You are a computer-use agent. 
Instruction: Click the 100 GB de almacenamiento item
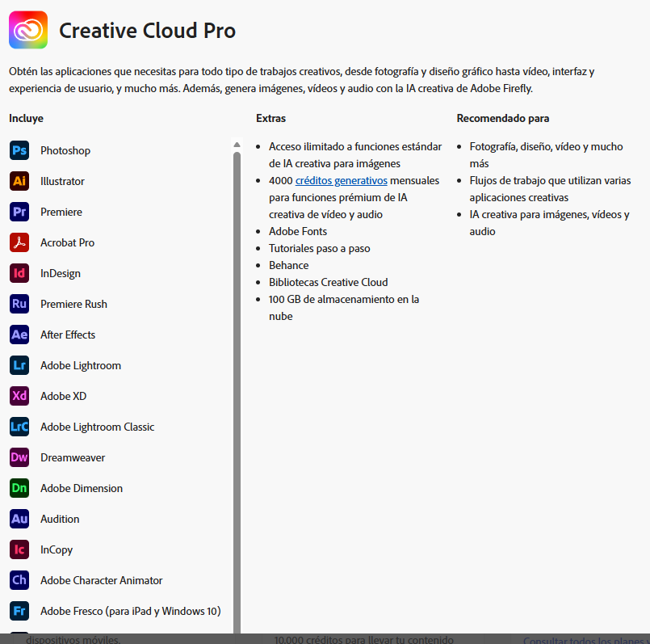(344, 308)
